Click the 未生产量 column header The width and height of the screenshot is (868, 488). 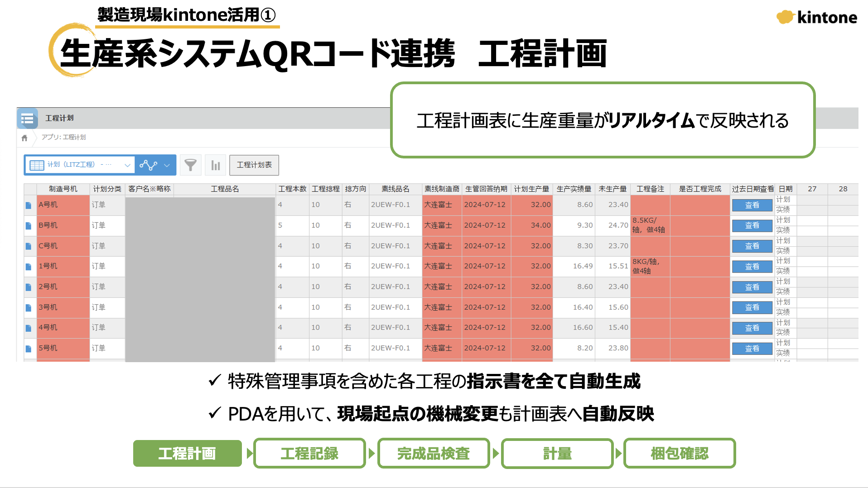pos(612,189)
